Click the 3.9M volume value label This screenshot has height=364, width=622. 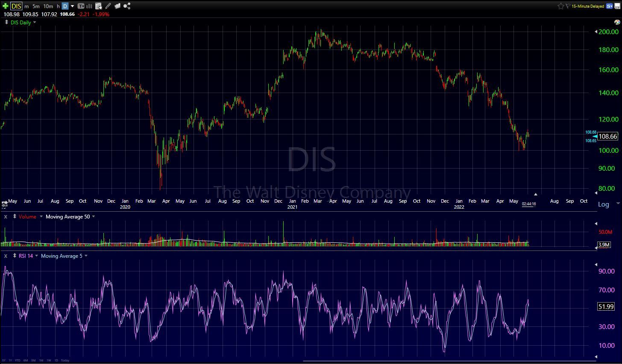pyautogui.click(x=604, y=245)
